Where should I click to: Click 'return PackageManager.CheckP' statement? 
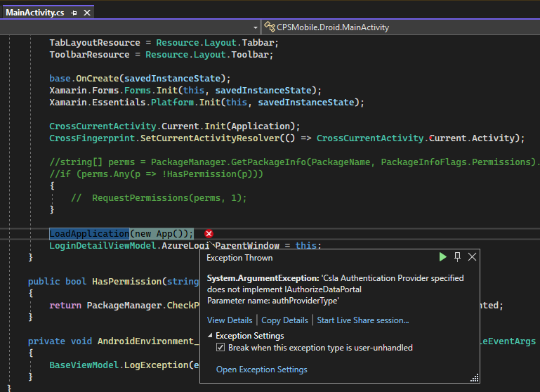(x=124, y=305)
